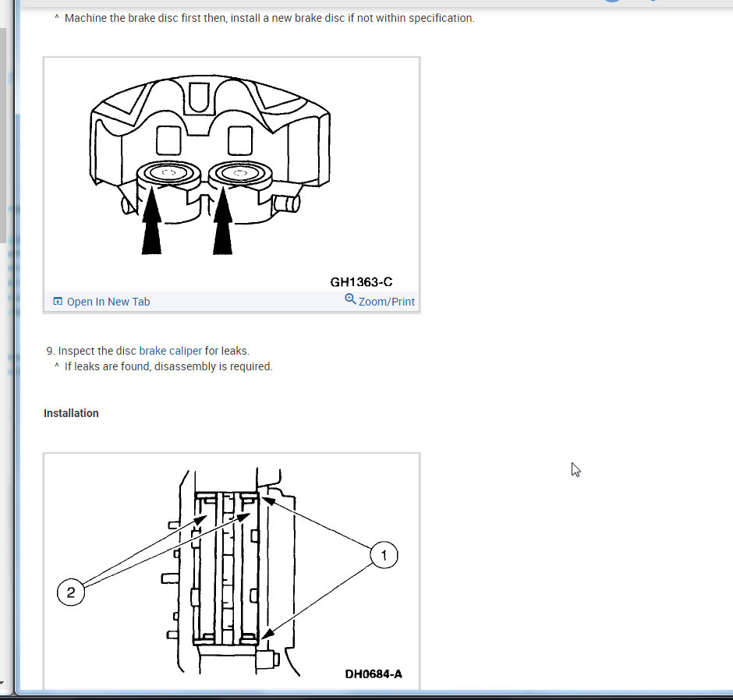733x700 pixels.
Task: Click the Open In New Tab icon
Action: click(x=58, y=302)
